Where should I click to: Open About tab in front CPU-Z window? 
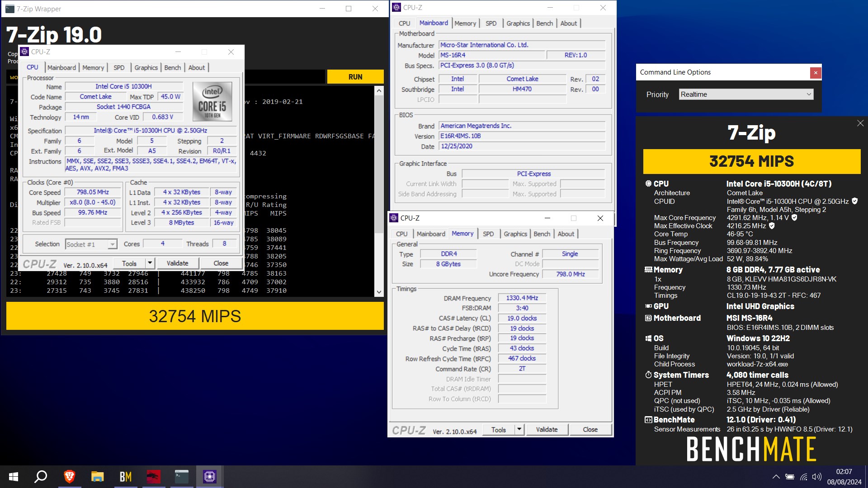click(197, 68)
